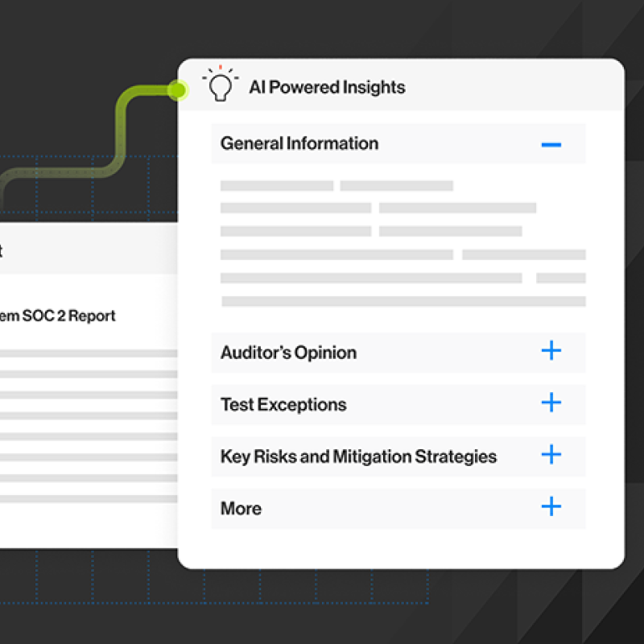Click the green connector dot on panel
The height and width of the screenshot is (644, 644).
(177, 90)
